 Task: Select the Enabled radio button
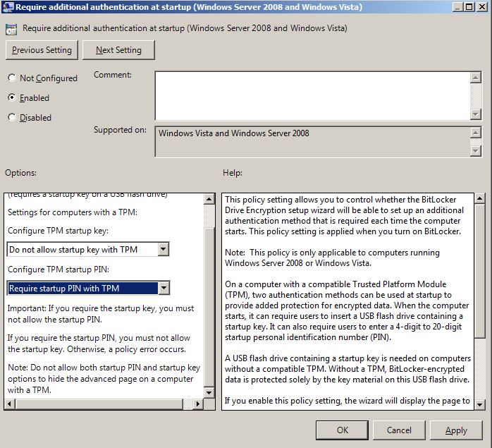point(12,97)
